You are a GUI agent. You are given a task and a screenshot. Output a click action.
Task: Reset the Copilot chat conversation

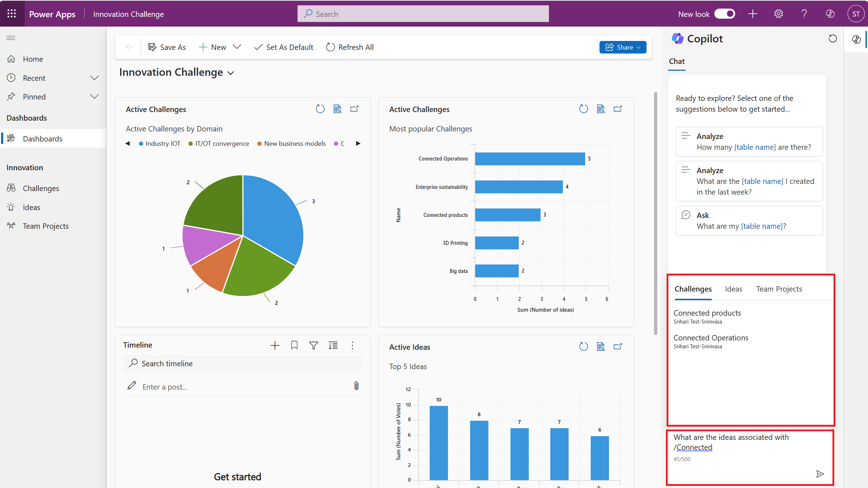click(x=832, y=38)
